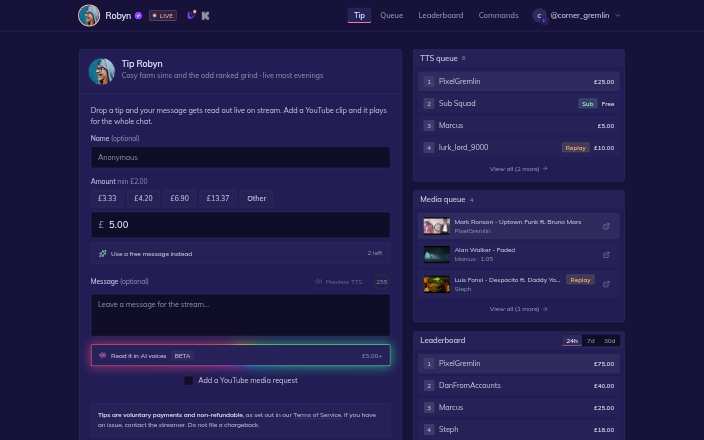Switch to the Queue tab
Screen dimensions: 704x440
[392, 15]
